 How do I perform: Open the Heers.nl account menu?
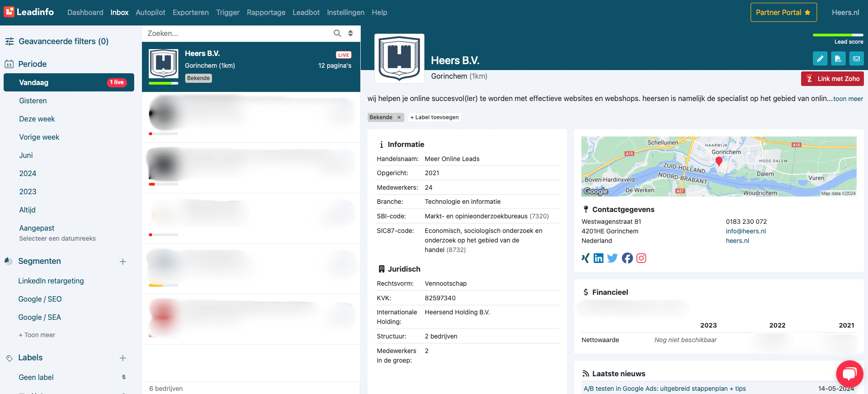845,12
